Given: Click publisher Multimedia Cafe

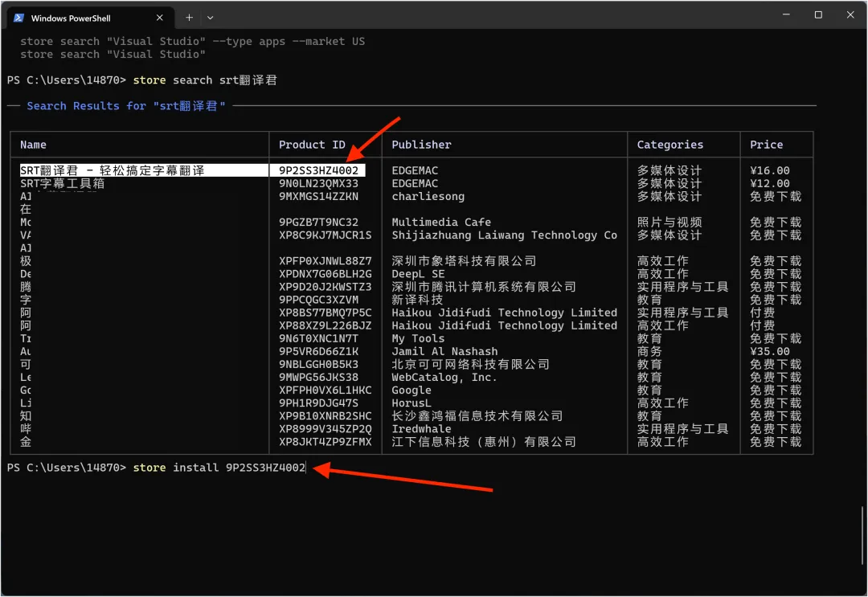Looking at the screenshot, I should (441, 222).
